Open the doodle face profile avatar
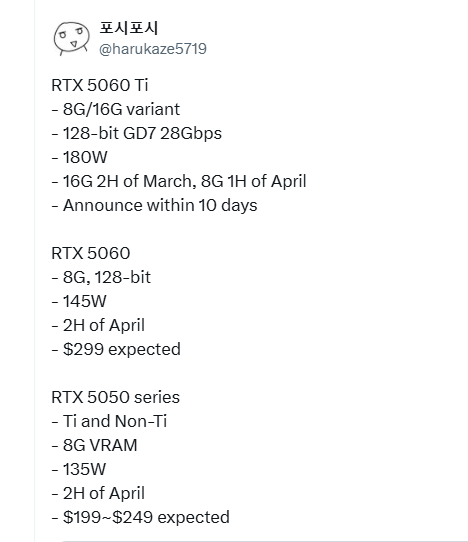The image size is (468, 542). click(72, 38)
